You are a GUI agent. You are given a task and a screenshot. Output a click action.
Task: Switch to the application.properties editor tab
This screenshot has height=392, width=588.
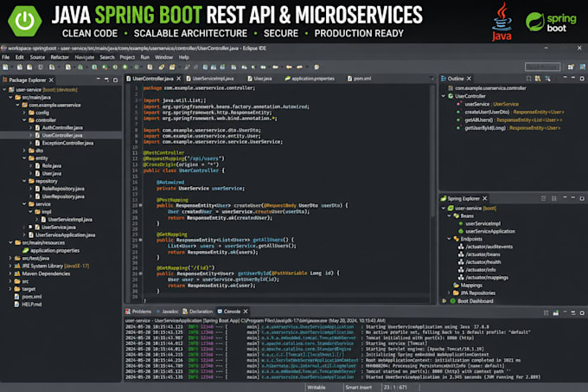310,79
